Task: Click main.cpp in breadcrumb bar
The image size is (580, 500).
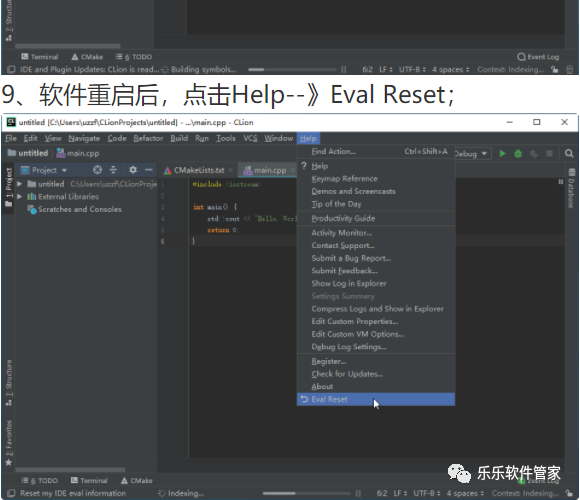Action: click(78, 153)
